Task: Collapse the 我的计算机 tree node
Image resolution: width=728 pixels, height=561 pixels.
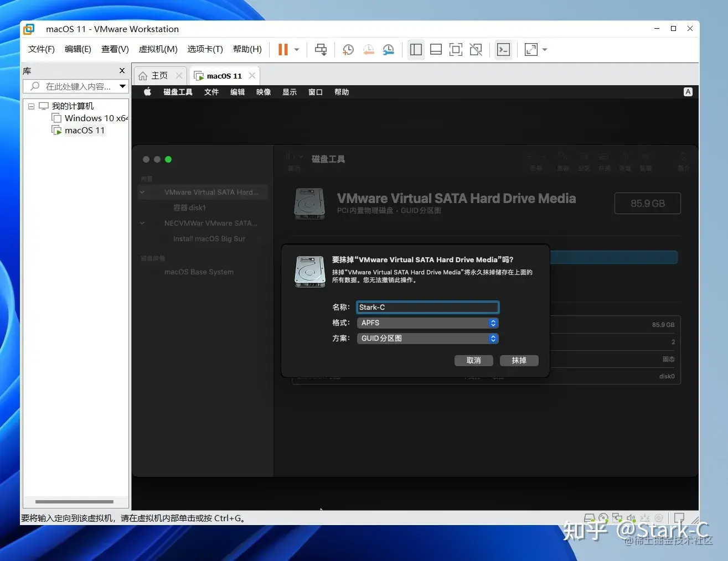Action: pyautogui.click(x=31, y=106)
